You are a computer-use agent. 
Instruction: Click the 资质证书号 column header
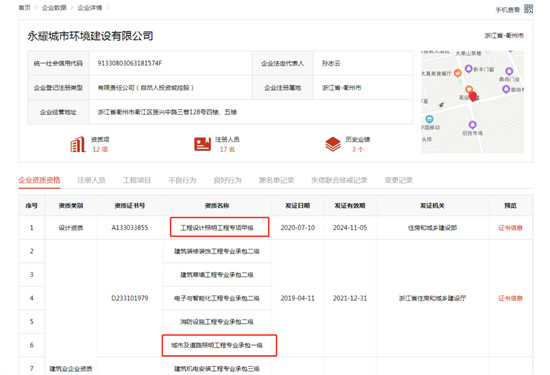[x=130, y=206]
